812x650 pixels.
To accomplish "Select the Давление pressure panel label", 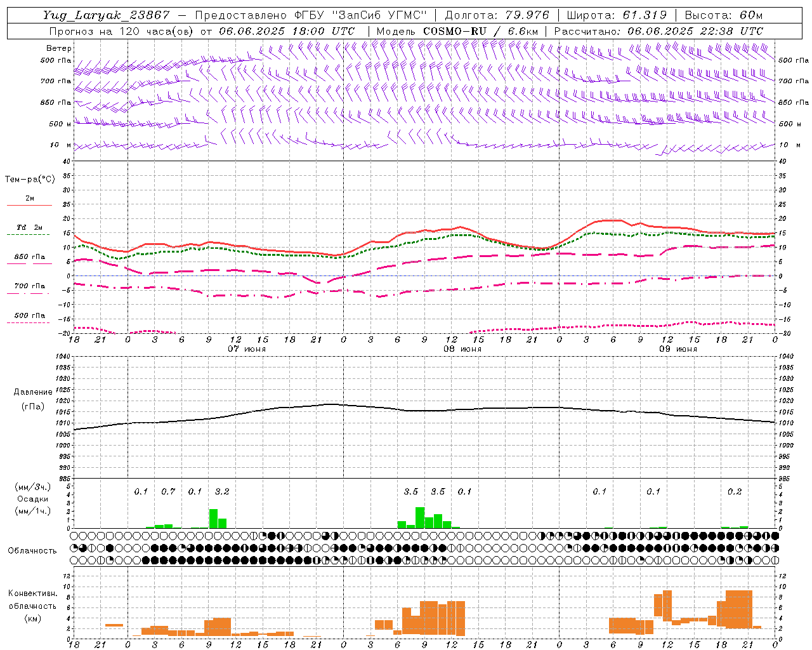I will (x=32, y=392).
